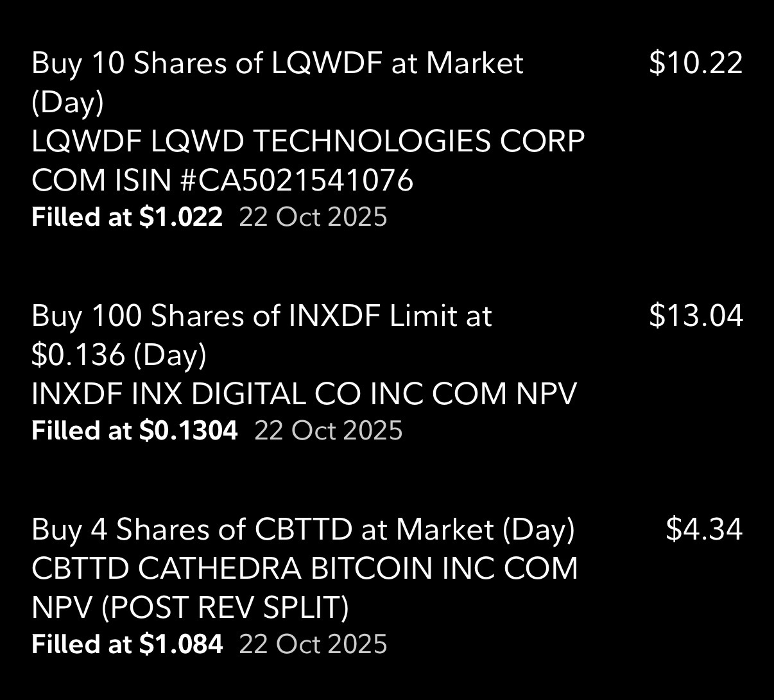Click the Filled at $1.022 status
This screenshot has height=700, width=774.
click(127, 217)
